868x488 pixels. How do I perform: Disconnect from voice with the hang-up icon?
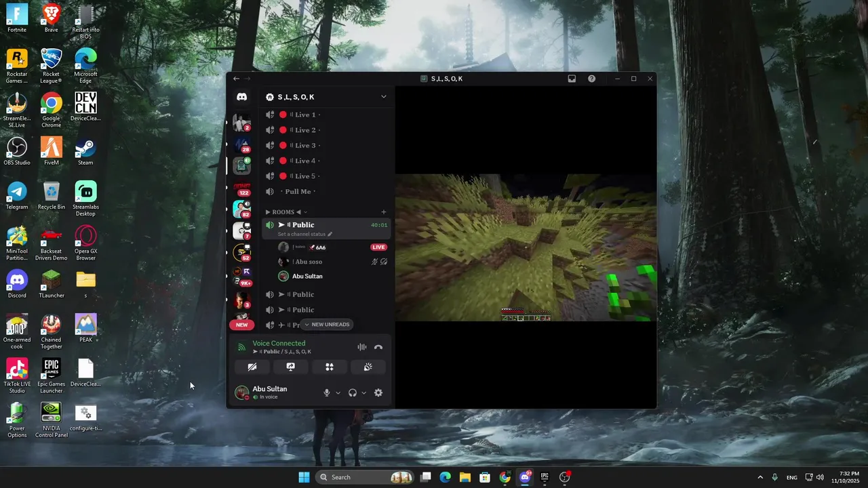pos(378,347)
